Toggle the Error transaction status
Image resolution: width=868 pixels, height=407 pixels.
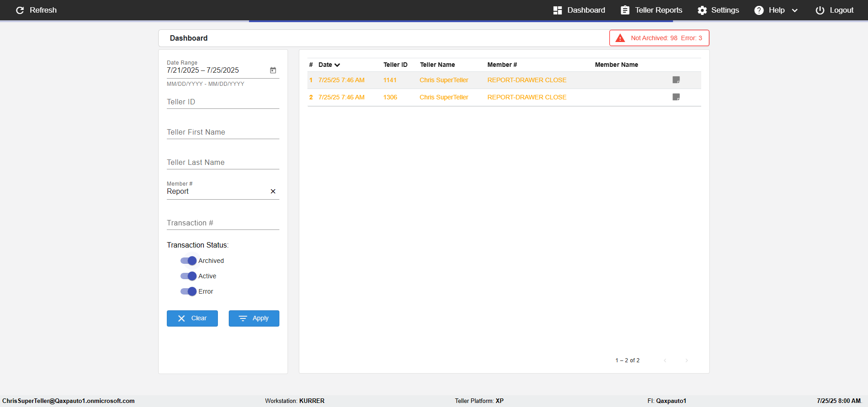pos(189,291)
